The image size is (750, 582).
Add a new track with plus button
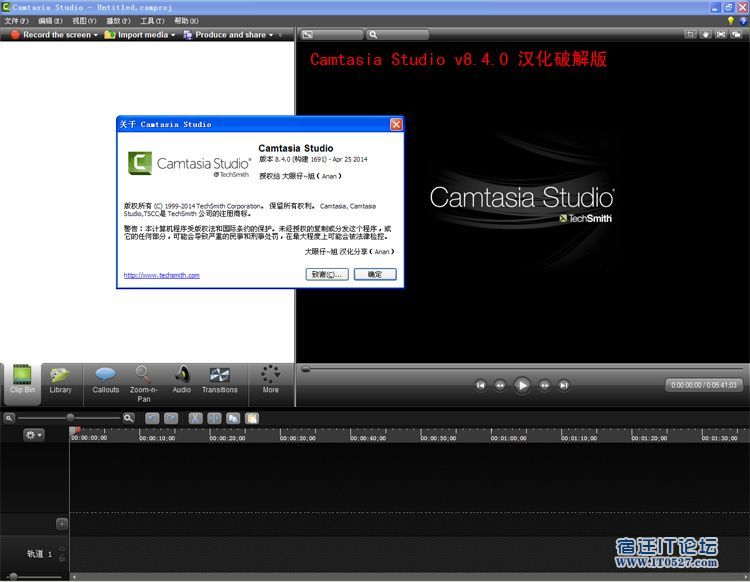(x=62, y=524)
